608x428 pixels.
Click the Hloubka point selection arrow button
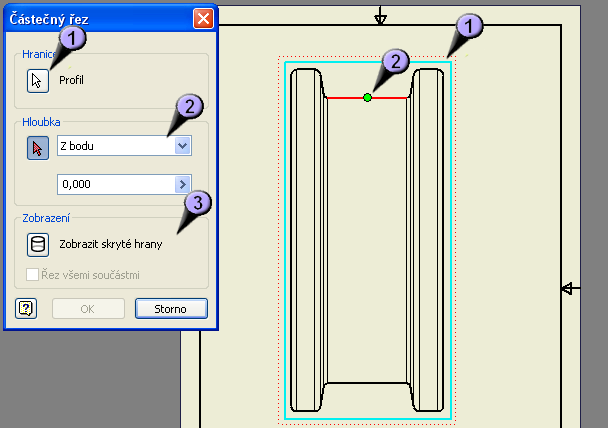click(x=38, y=147)
